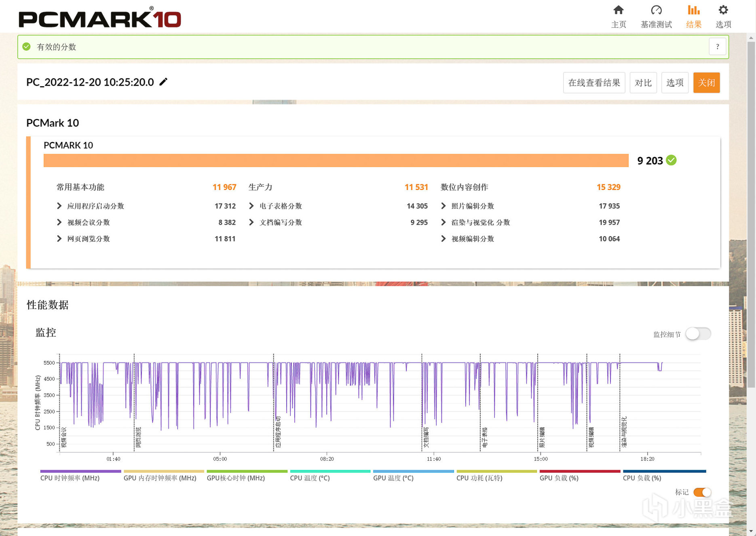Image resolution: width=756 pixels, height=536 pixels.
Task: Open the Benchmarks (基准测试) gauge icon
Action: (656, 10)
